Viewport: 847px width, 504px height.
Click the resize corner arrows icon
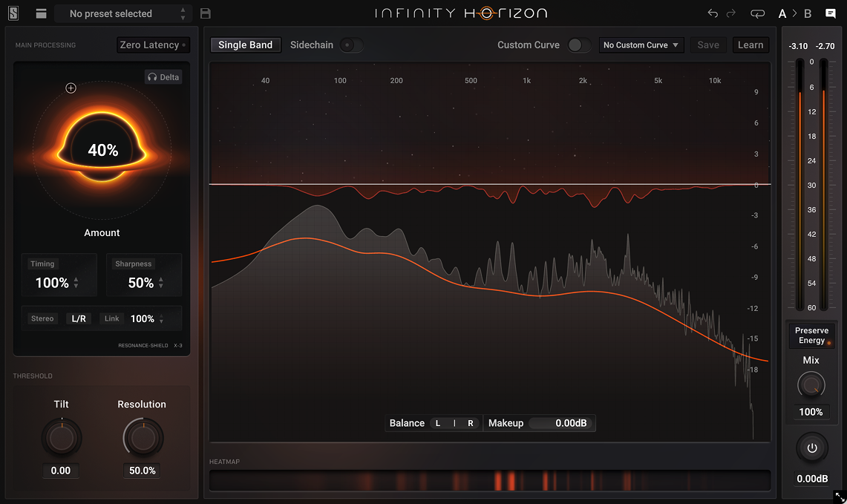tap(840, 497)
